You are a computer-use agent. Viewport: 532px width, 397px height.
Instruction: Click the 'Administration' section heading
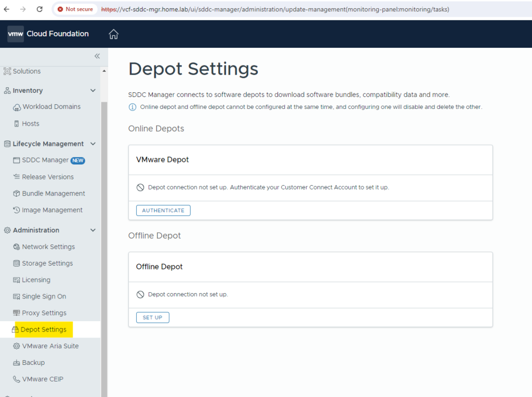36,230
